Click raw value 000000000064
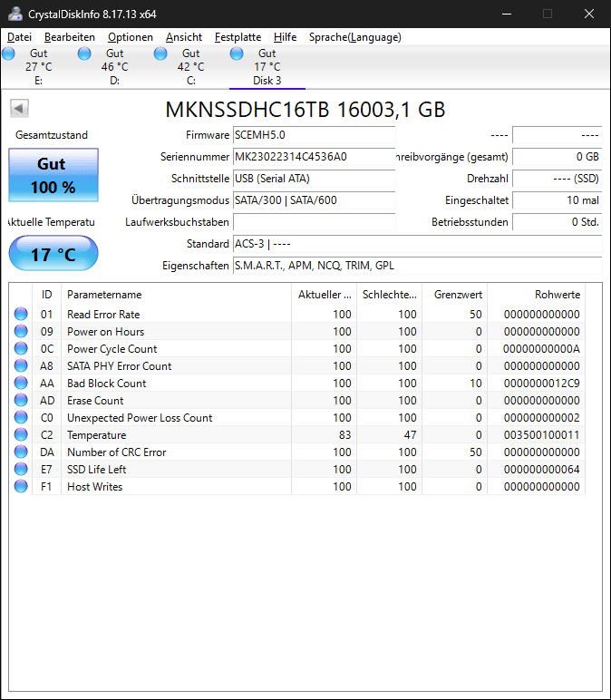Screen dimensions: 611x700 [542, 469]
